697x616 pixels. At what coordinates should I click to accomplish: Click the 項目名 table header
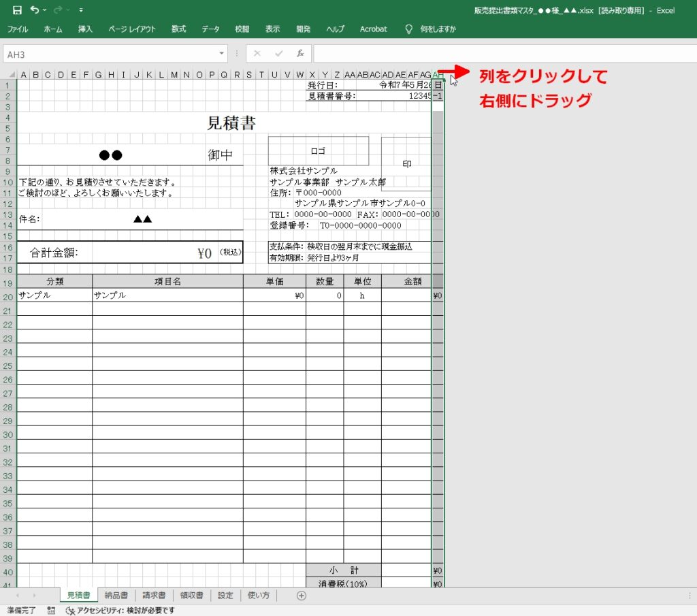pos(167,281)
